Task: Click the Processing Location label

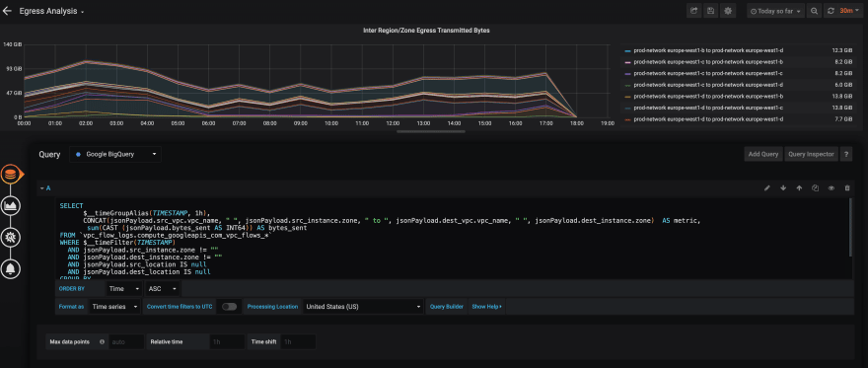Action: click(272, 306)
